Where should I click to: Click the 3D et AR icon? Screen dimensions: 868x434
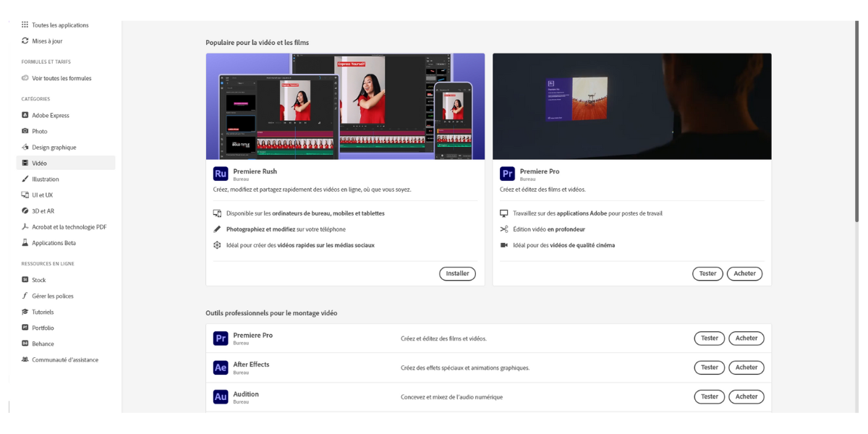25,211
